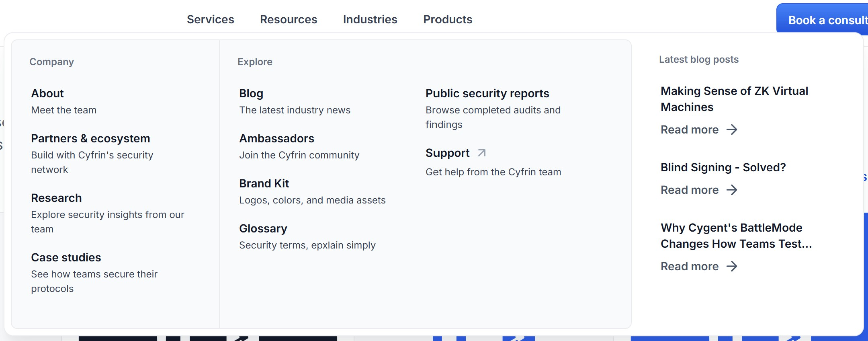This screenshot has width=868, height=341.
Task: Click 'Browse completed audits and findings' text
Action: [x=493, y=117]
